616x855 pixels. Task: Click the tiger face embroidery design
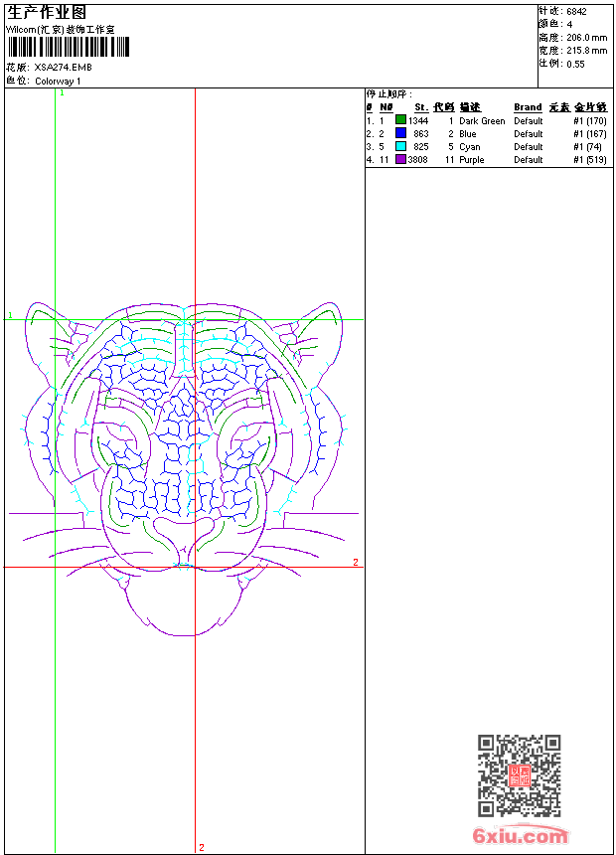[184, 469]
